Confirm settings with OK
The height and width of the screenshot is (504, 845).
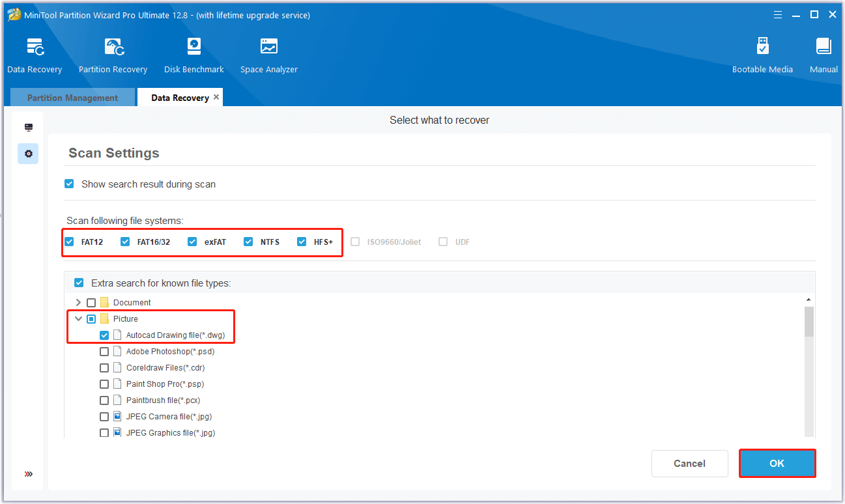pyautogui.click(x=777, y=464)
